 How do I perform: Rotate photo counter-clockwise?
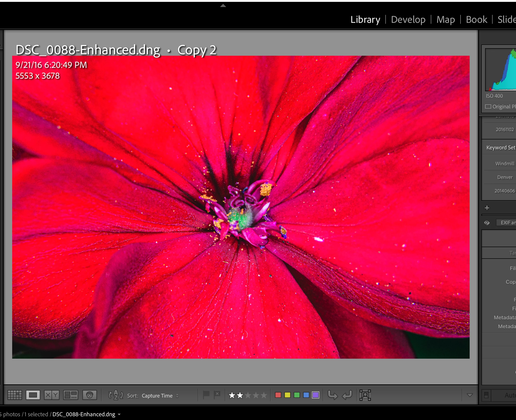click(x=332, y=395)
